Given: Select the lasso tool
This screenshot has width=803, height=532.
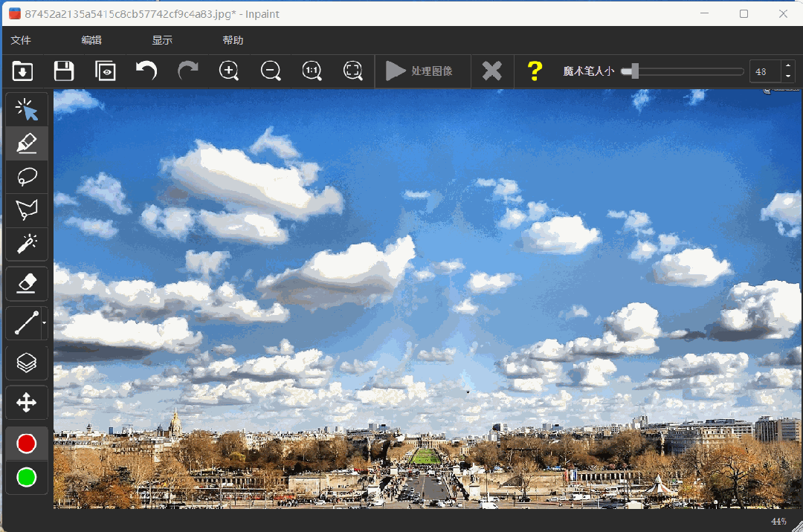Looking at the screenshot, I should [x=27, y=177].
